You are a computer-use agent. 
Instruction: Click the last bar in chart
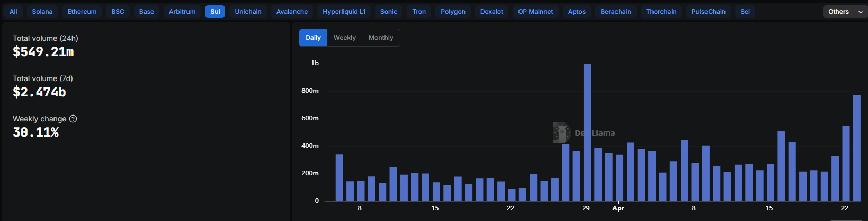(x=856, y=148)
